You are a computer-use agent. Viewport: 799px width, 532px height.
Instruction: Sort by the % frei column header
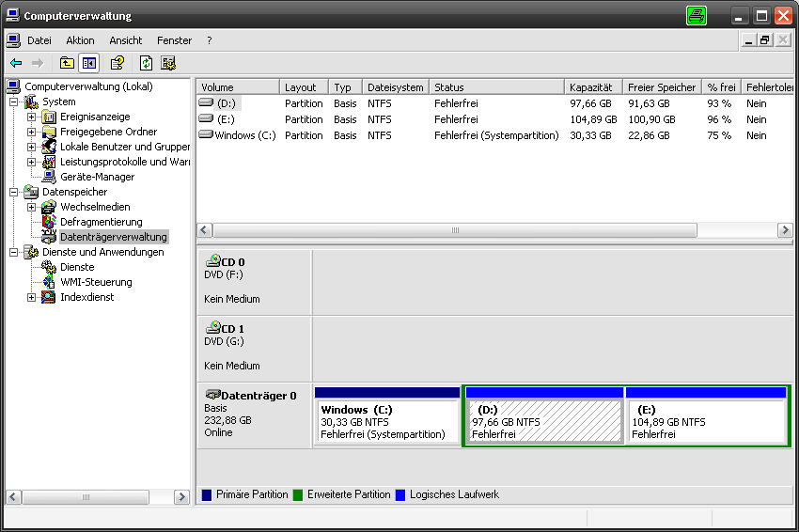tap(722, 87)
